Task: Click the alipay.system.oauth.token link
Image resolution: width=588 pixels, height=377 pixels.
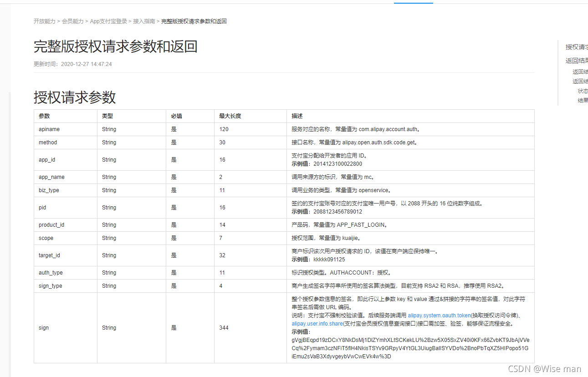Action: 439,316
